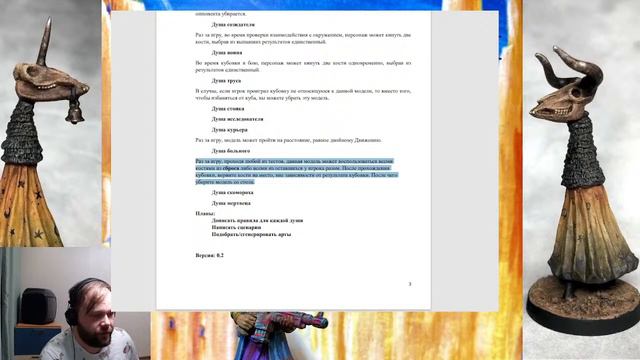Click the line 'Подобрать/сгенерировать арты'
This screenshot has width=640, height=360.
251,234
